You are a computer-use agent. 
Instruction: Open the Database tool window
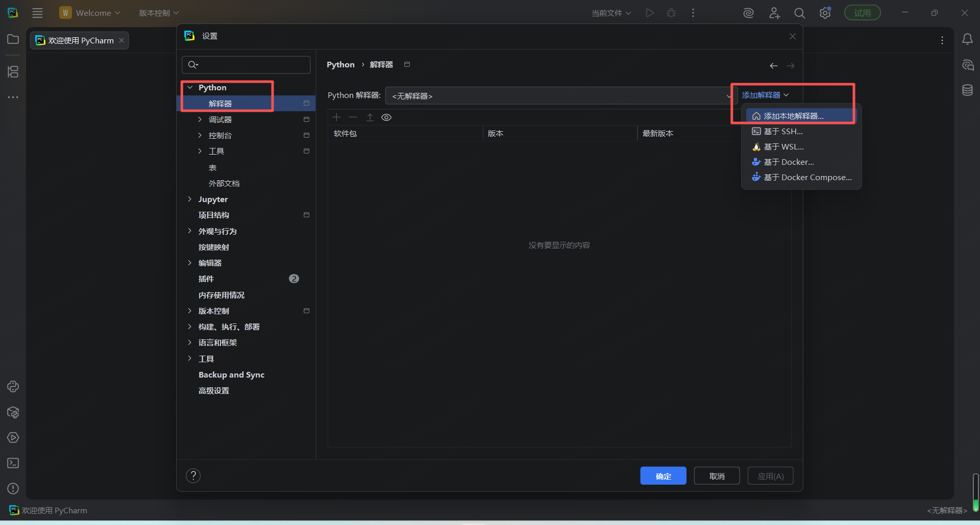click(967, 90)
